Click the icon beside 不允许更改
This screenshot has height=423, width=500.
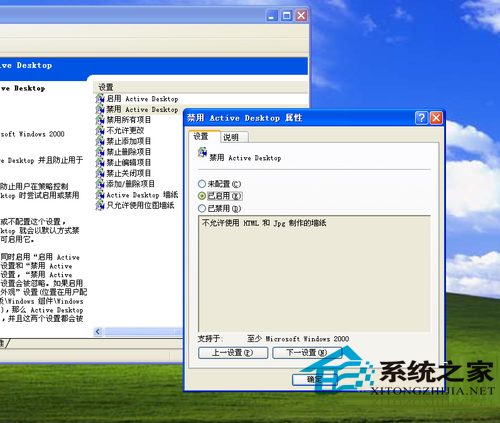click(100, 131)
